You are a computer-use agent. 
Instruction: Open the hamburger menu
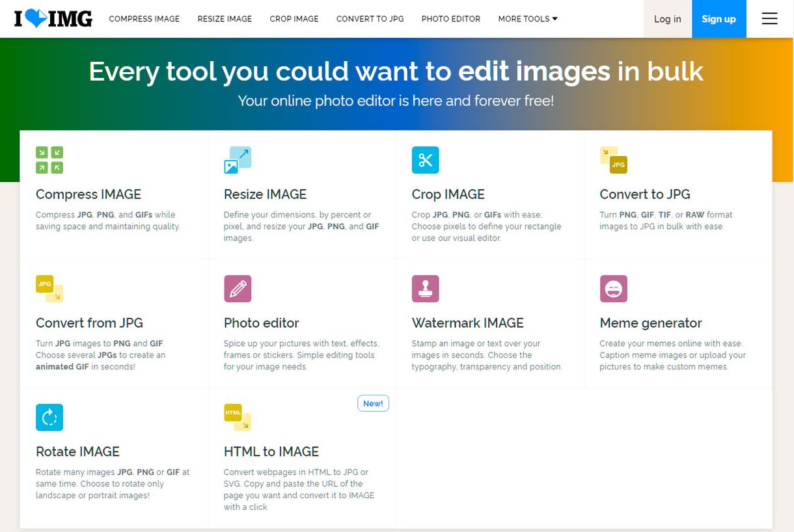point(769,19)
